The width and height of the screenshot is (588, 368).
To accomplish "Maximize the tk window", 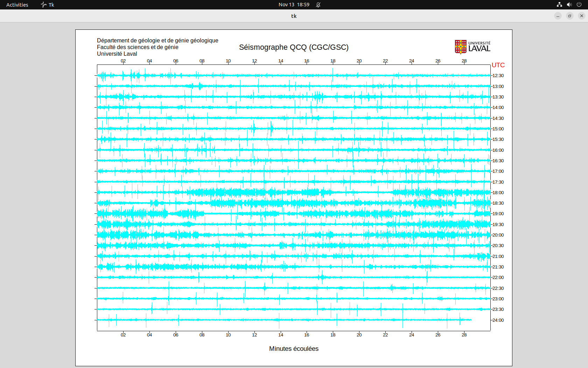I will click(570, 16).
